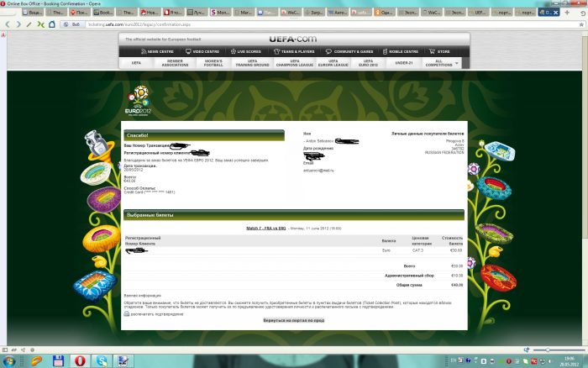The width and height of the screenshot is (588, 368).
Task: Click the Opera Link sync icon in status bar
Action: click(x=14, y=350)
